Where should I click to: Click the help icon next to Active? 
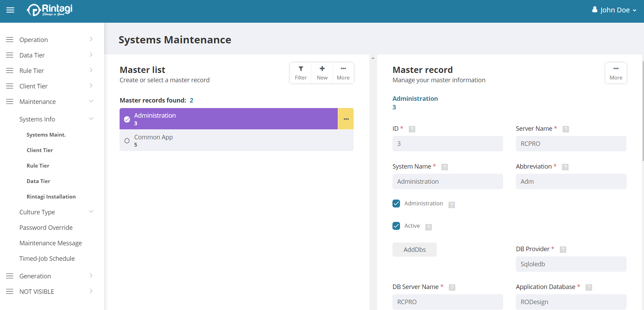(428, 227)
